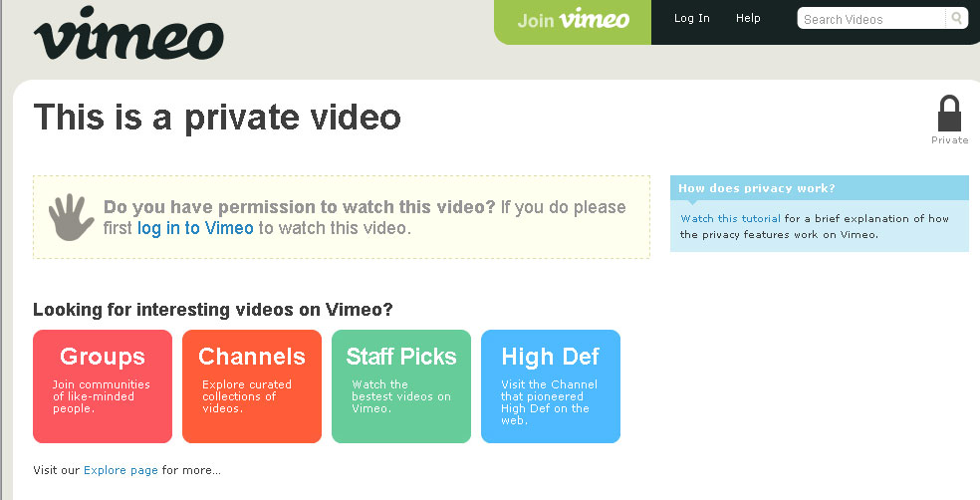The image size is (980, 500).
Task: Follow the 'log in to Vimeo' link
Action: (195, 228)
